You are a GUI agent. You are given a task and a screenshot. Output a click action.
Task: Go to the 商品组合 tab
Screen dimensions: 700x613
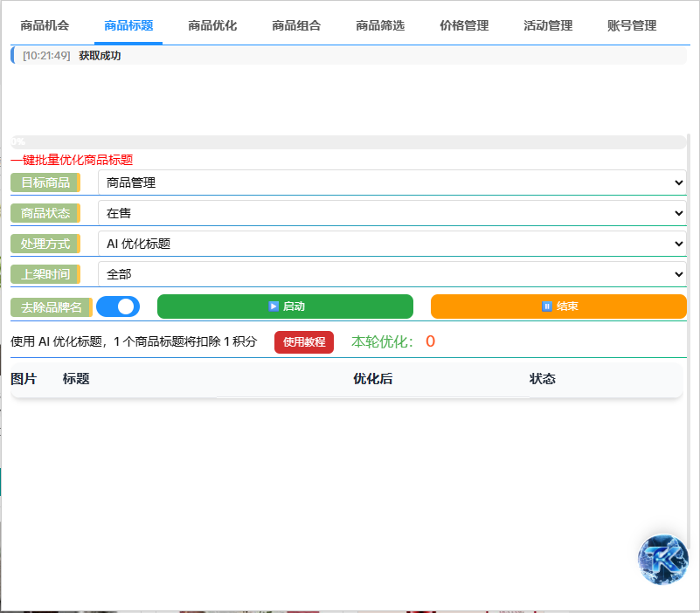[296, 26]
